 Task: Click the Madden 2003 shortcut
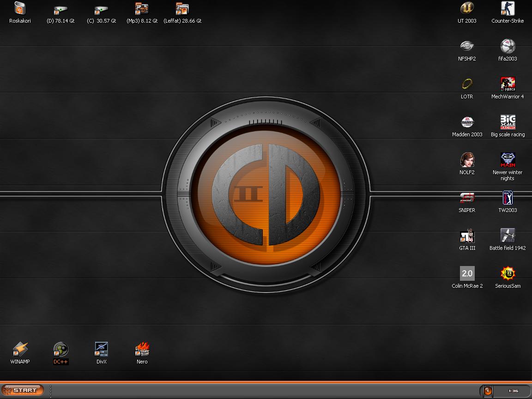[467, 122]
